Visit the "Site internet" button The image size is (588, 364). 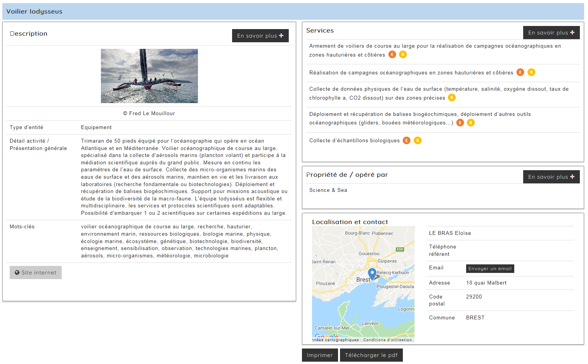pos(36,273)
